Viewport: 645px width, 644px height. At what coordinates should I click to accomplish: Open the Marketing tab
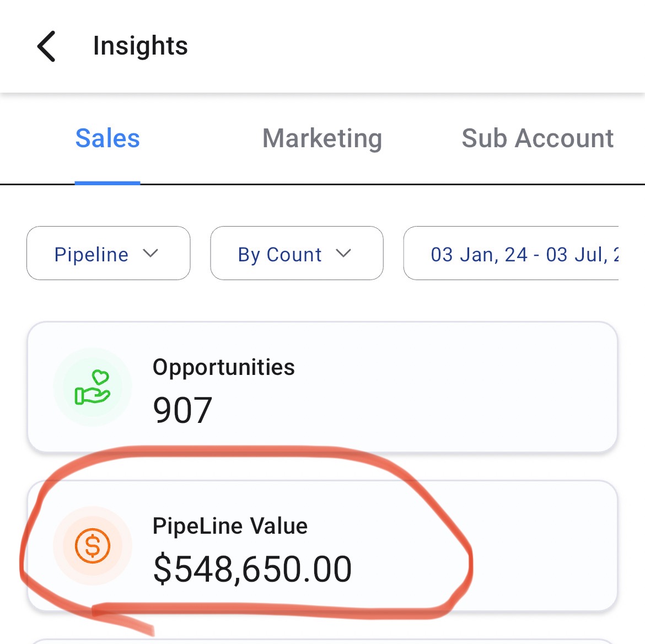click(x=322, y=138)
